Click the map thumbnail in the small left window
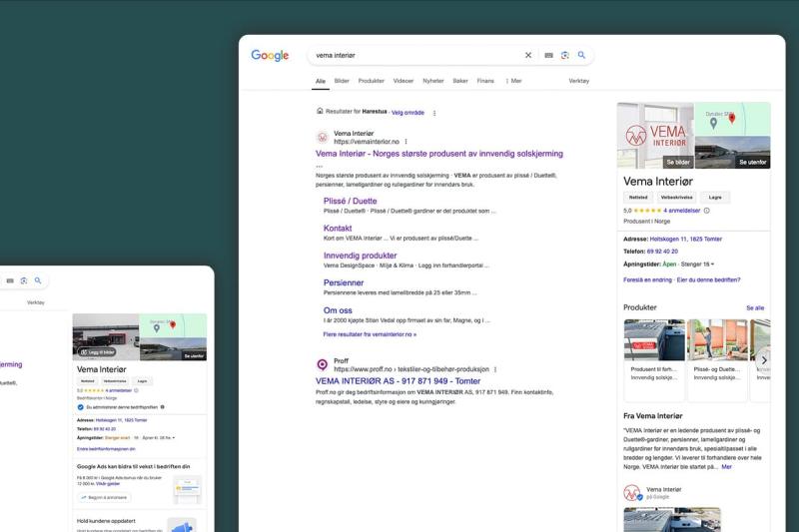 click(173, 325)
